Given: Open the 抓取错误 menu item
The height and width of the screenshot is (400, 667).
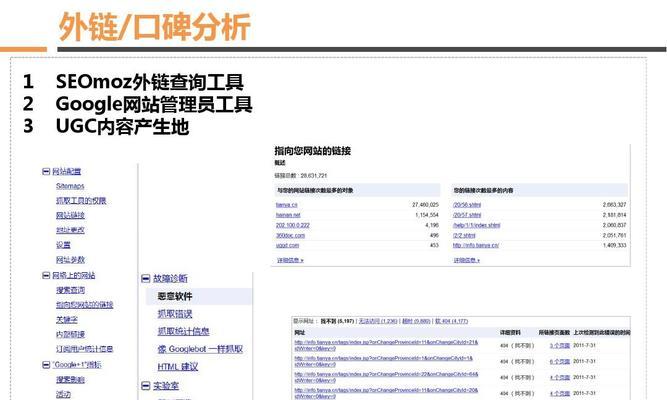Looking at the screenshot, I should click(x=175, y=314).
